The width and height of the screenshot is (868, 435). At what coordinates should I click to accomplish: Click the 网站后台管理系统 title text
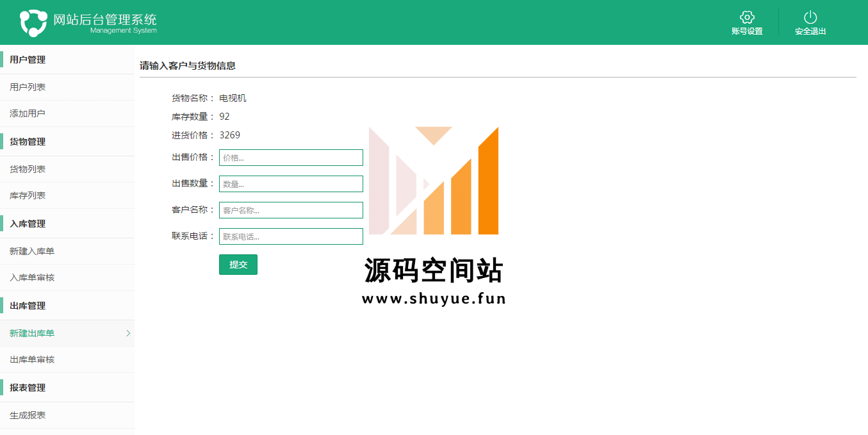[x=105, y=19]
